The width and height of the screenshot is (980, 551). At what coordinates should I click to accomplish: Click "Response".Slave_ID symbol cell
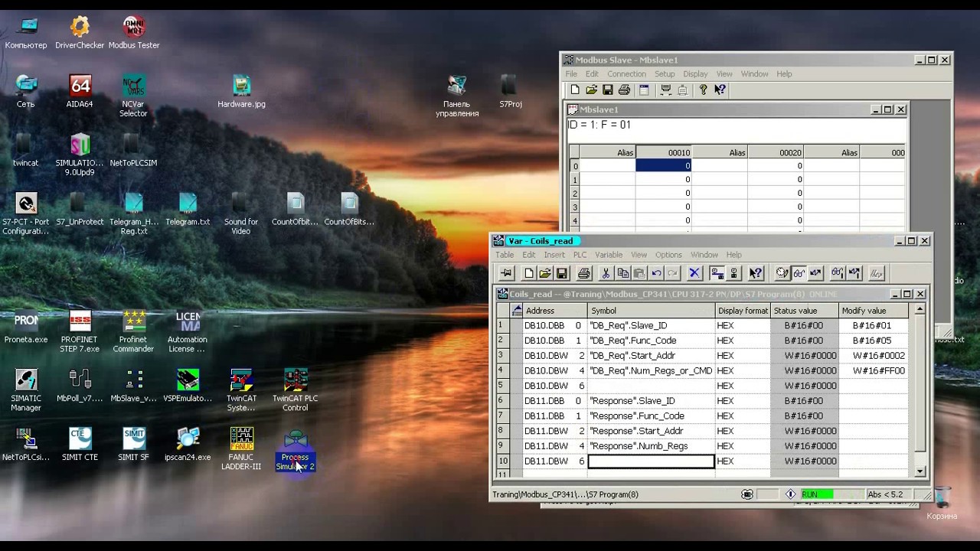tap(651, 401)
